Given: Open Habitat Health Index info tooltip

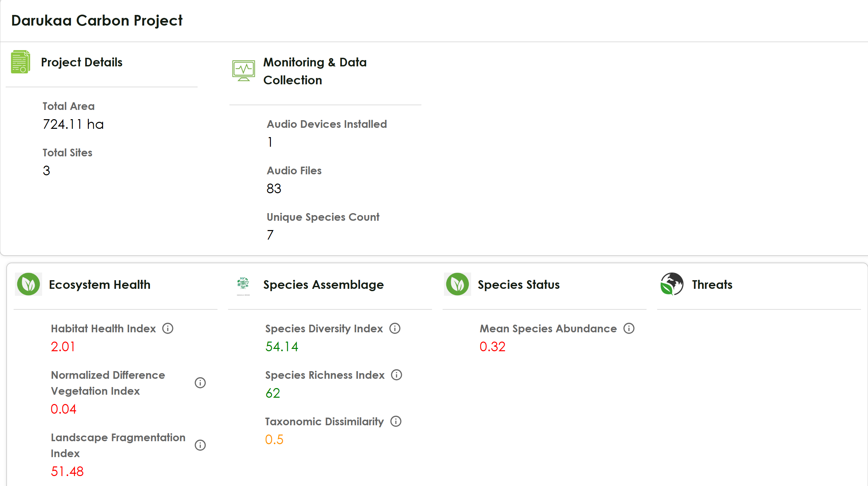Looking at the screenshot, I should [x=168, y=329].
